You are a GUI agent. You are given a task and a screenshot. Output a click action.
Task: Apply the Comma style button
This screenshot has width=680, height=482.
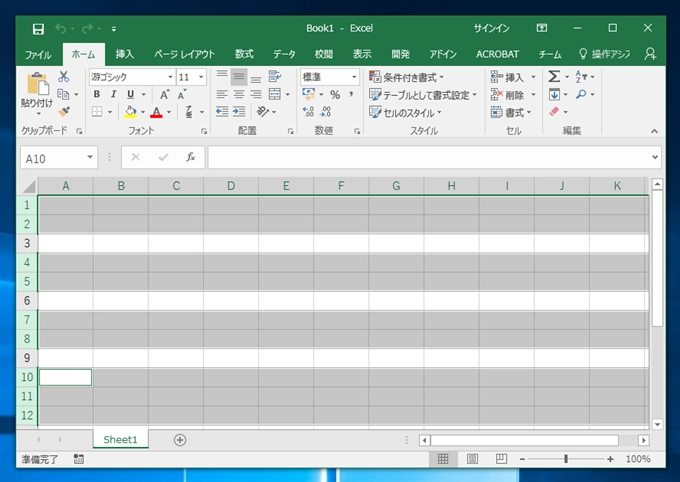click(351, 95)
